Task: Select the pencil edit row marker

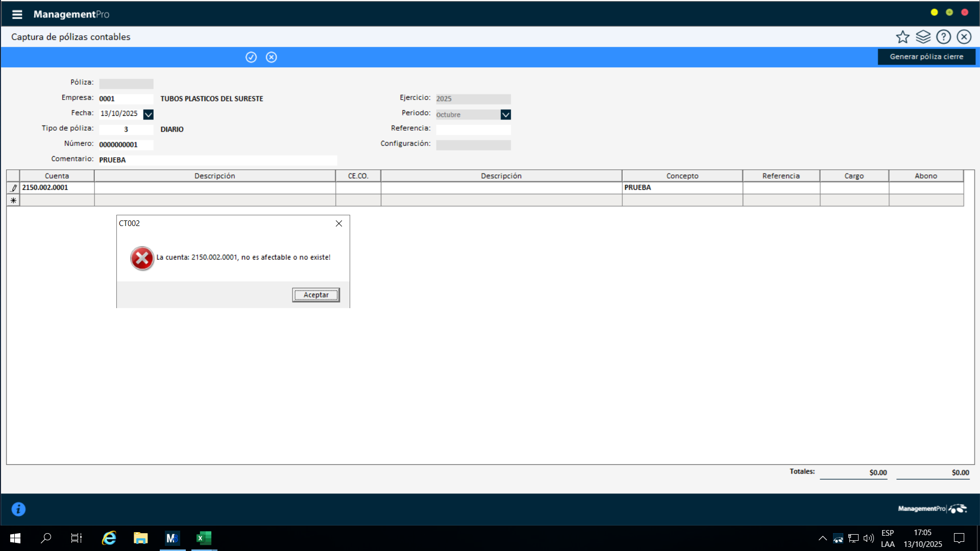Action: [13, 188]
